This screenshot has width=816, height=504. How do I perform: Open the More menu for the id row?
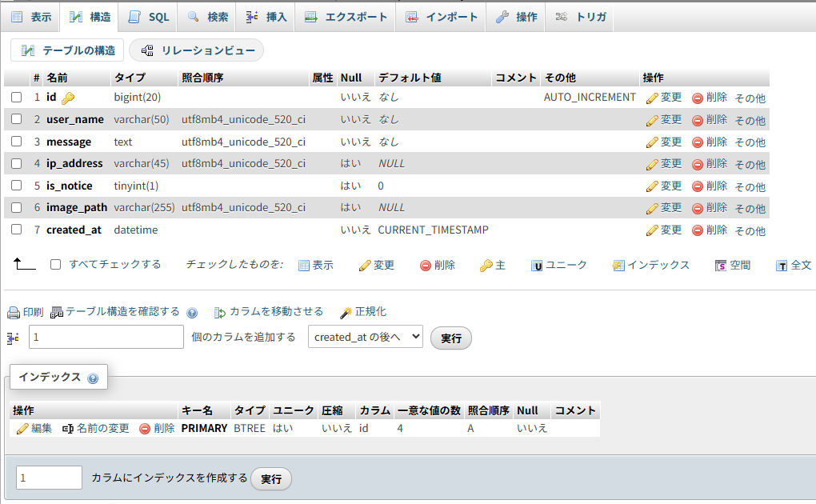click(x=750, y=98)
